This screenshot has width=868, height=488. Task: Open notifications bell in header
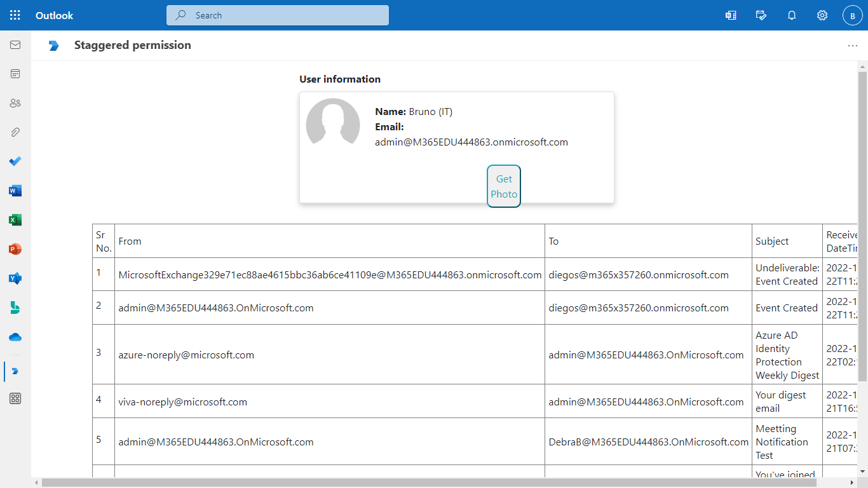coord(792,15)
